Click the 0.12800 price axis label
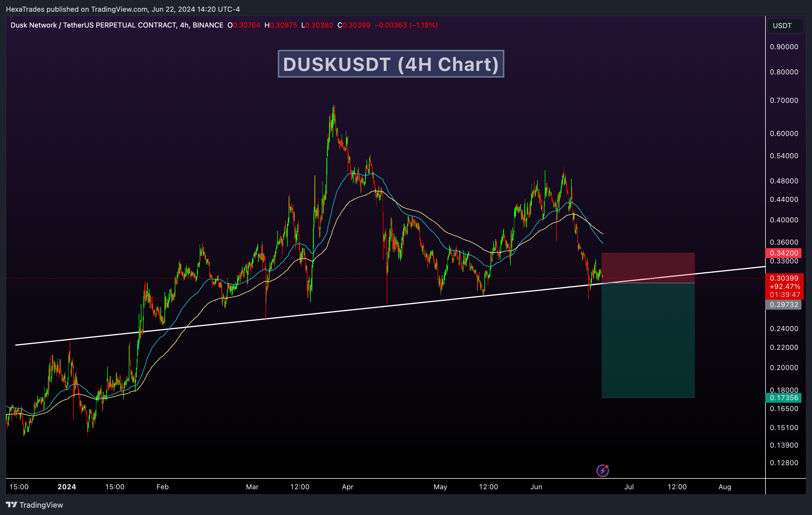This screenshot has width=812, height=515. 784,463
